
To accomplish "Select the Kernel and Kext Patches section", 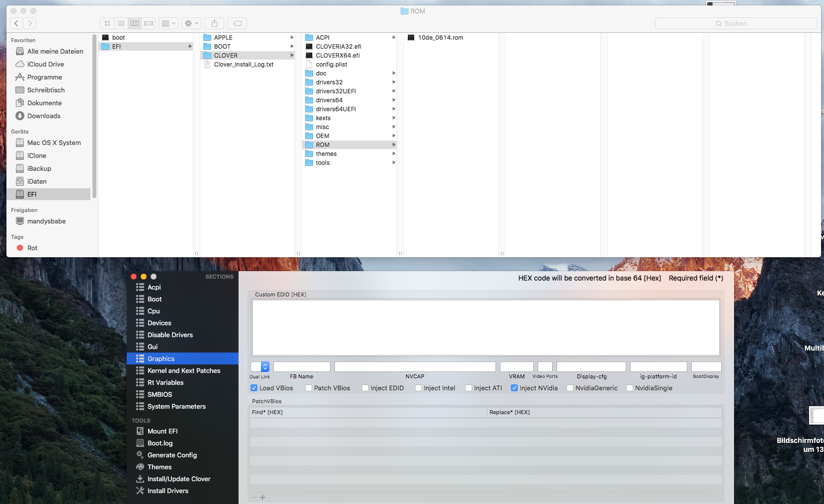I will [183, 370].
